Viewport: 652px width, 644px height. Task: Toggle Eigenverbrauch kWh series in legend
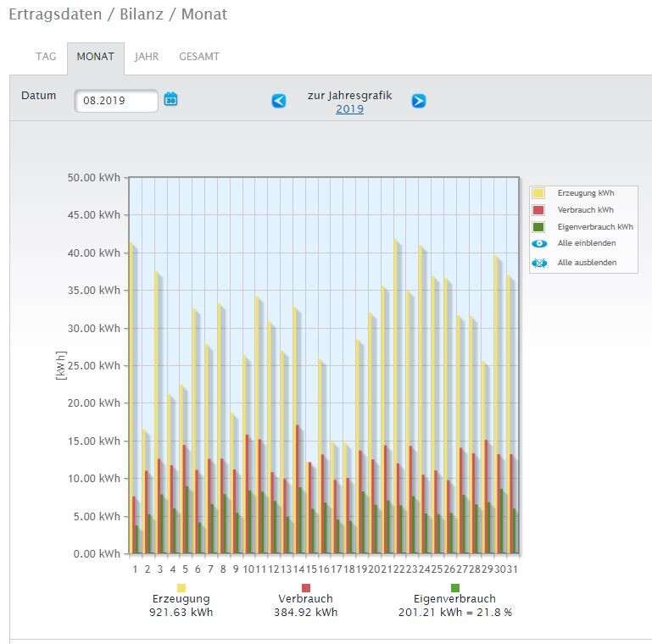coord(539,227)
